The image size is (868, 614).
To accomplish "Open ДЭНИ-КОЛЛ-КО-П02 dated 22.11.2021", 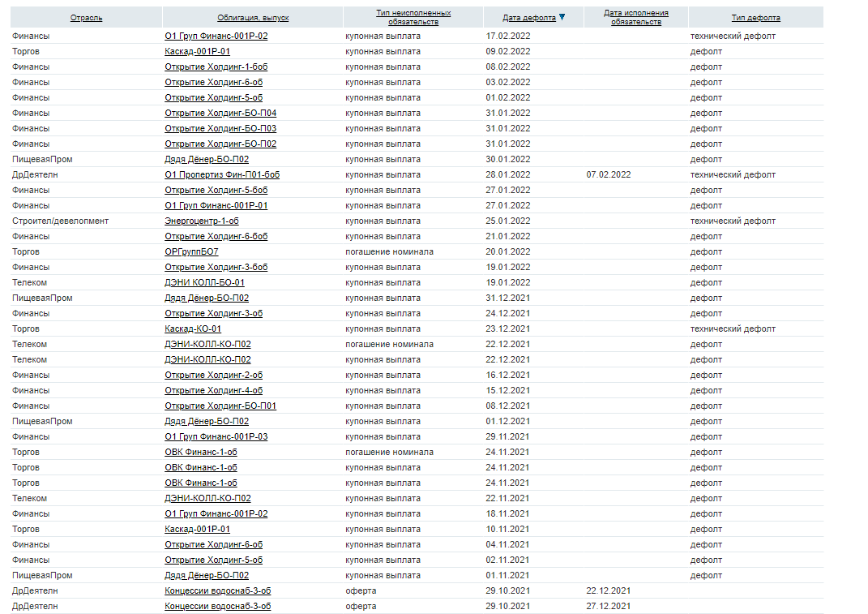I will [207, 499].
